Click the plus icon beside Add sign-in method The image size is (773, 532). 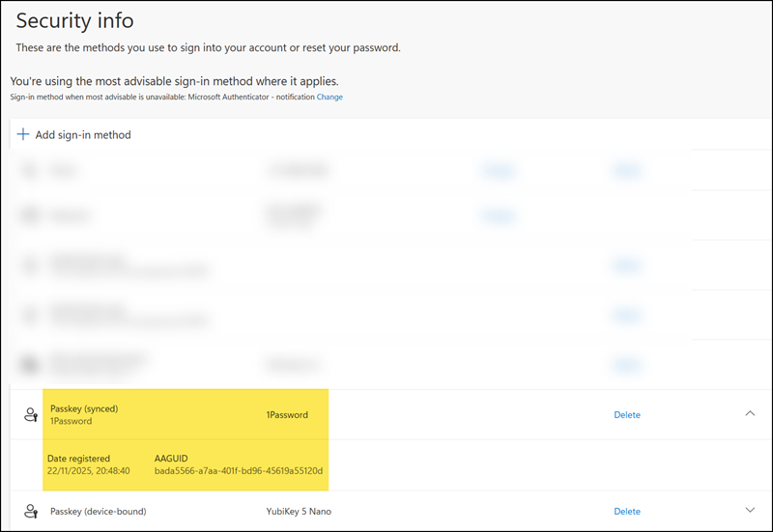23,135
